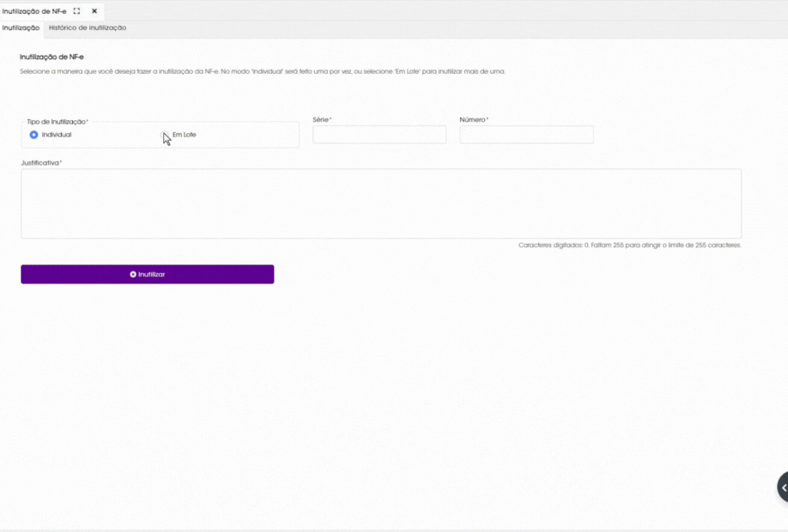Click the 'Individual' option label text
Image resolution: width=788 pixels, height=532 pixels.
coord(57,135)
